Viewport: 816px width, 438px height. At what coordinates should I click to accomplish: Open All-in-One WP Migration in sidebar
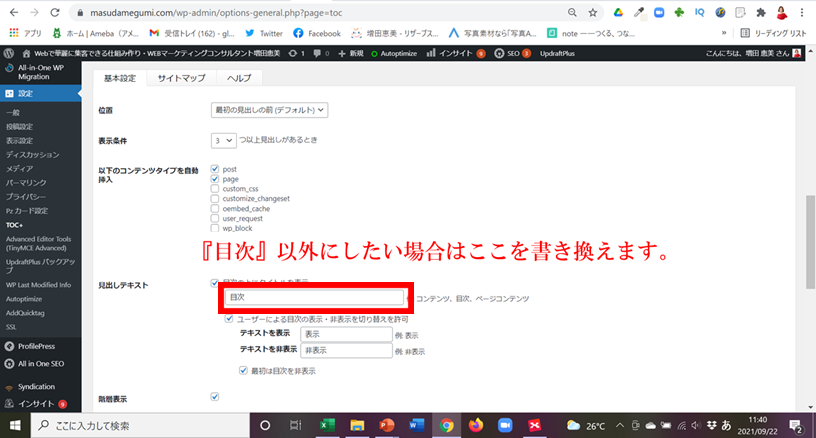click(41, 72)
